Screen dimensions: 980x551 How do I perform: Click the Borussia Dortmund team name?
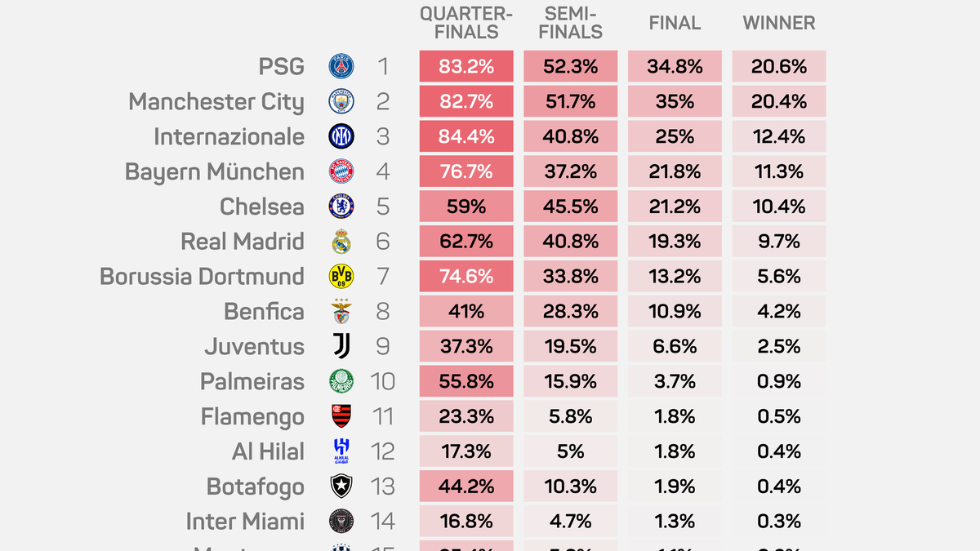(x=202, y=277)
